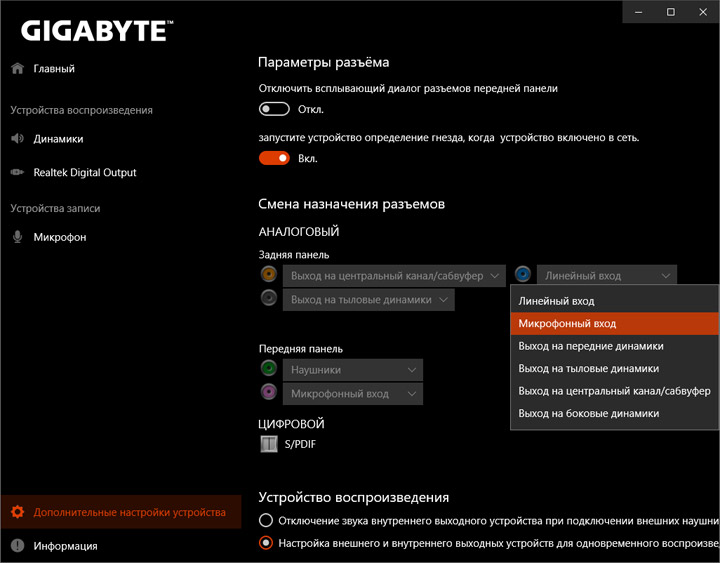This screenshot has width=720, height=563.
Task: Click the orange rear panel jack icon
Action: click(268, 275)
